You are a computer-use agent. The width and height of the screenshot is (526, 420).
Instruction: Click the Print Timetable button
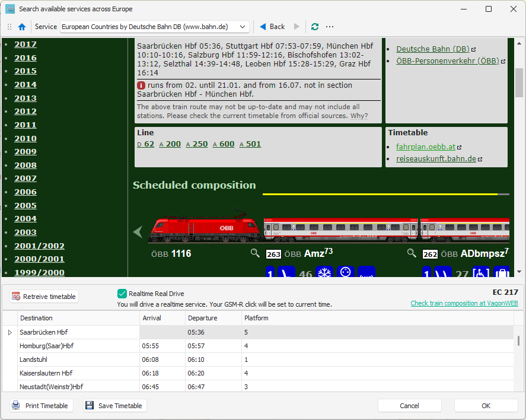pos(42,406)
